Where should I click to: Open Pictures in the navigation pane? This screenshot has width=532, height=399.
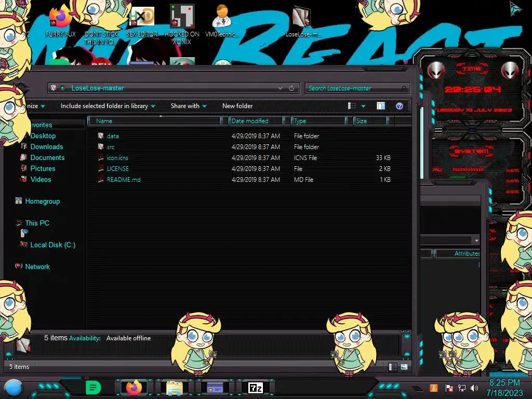pyautogui.click(x=43, y=168)
